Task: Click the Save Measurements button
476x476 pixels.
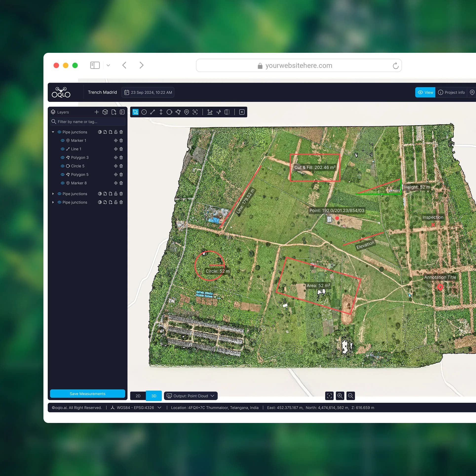Action: pos(87,394)
